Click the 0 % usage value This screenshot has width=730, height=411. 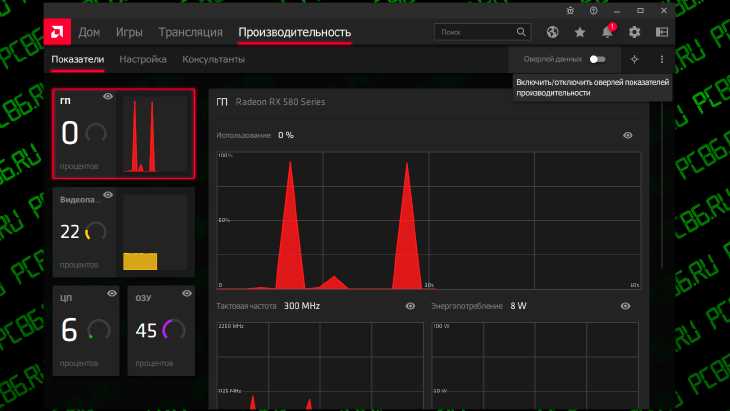286,135
